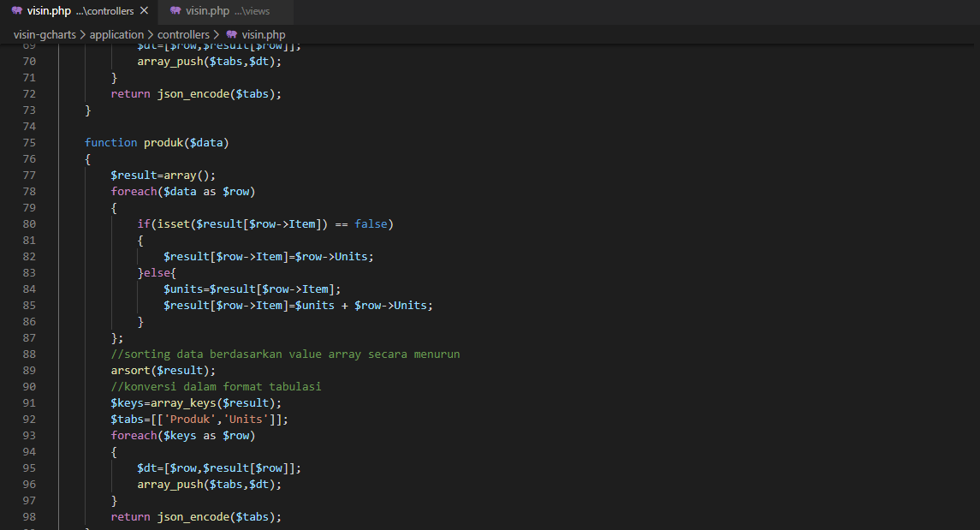Viewport: 980px width, 530px height.
Task: Click the sorting data comment
Action: point(286,354)
